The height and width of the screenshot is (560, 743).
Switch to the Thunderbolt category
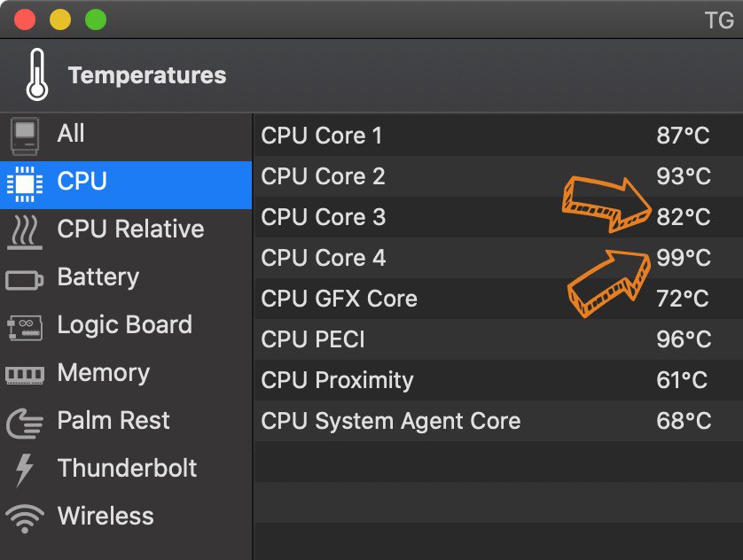click(x=126, y=470)
